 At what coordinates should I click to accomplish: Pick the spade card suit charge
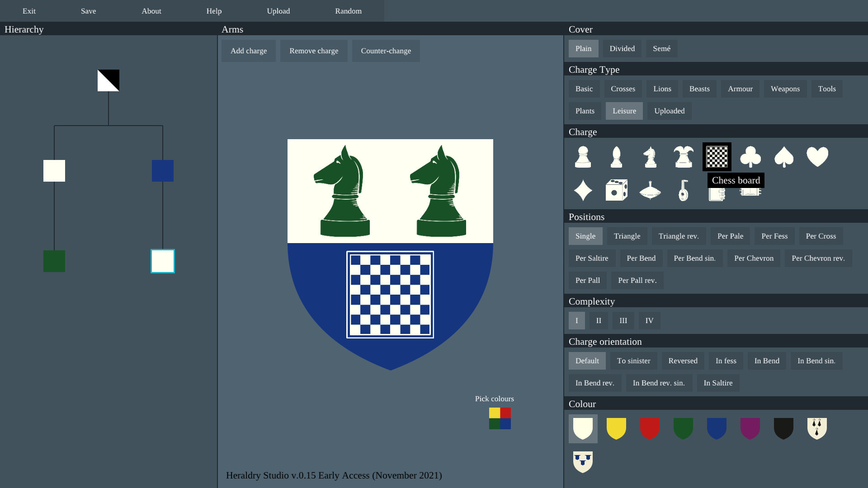coord(783,157)
